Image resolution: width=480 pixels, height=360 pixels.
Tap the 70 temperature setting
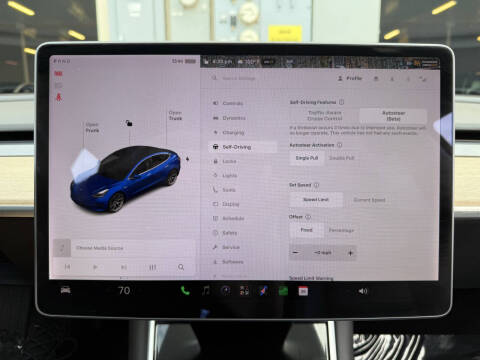[124, 290]
